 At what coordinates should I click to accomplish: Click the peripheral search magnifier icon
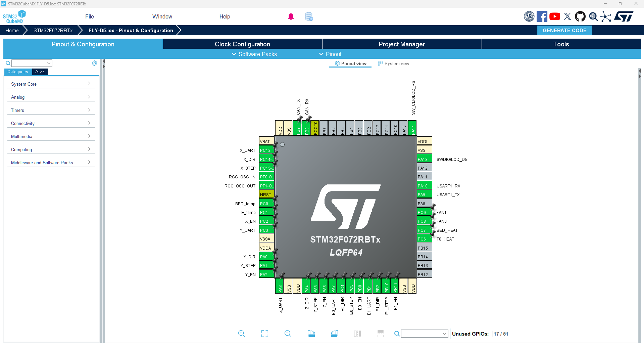click(x=8, y=63)
